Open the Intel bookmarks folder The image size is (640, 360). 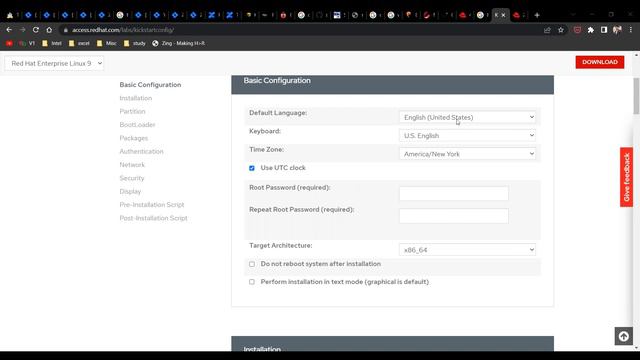[x=52, y=43]
